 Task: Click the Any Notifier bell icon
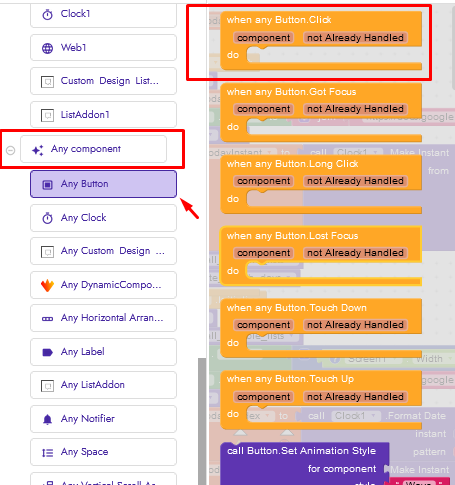47,419
